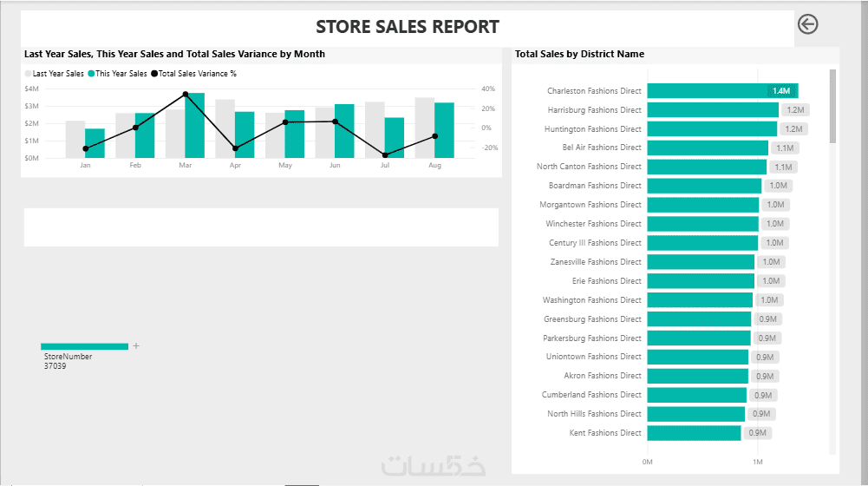Screen dimensions: 868x486
Task: Click the Charleston Fashions Direct bar
Action: pyautogui.click(x=721, y=91)
